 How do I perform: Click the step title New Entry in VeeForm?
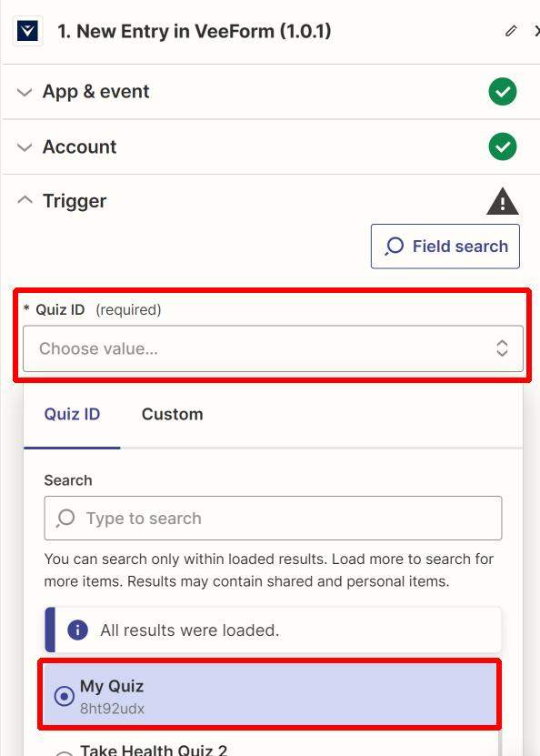195,31
